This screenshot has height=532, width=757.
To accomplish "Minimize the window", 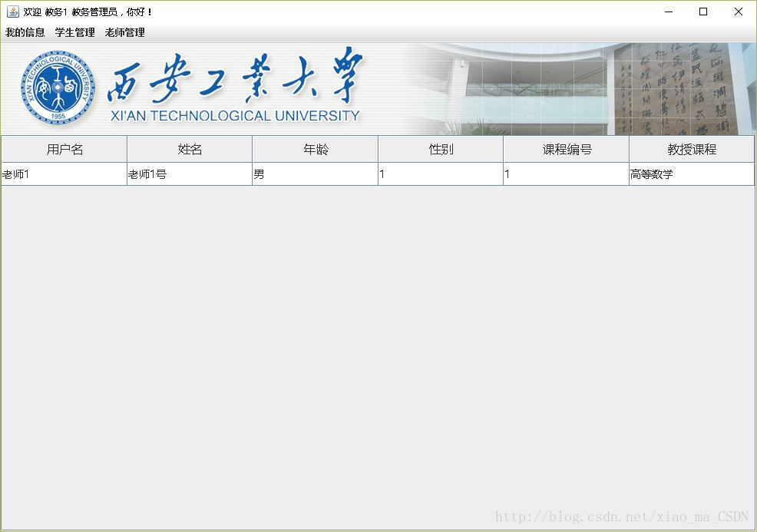I will pyautogui.click(x=669, y=12).
